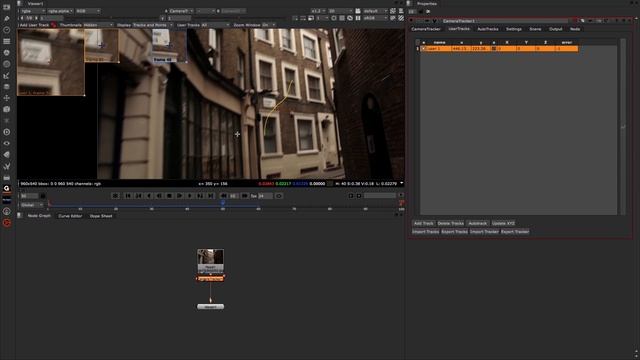This screenshot has height=360, width=640.
Task: Open the 3D nodes toolbar menu
Action: [7, 109]
